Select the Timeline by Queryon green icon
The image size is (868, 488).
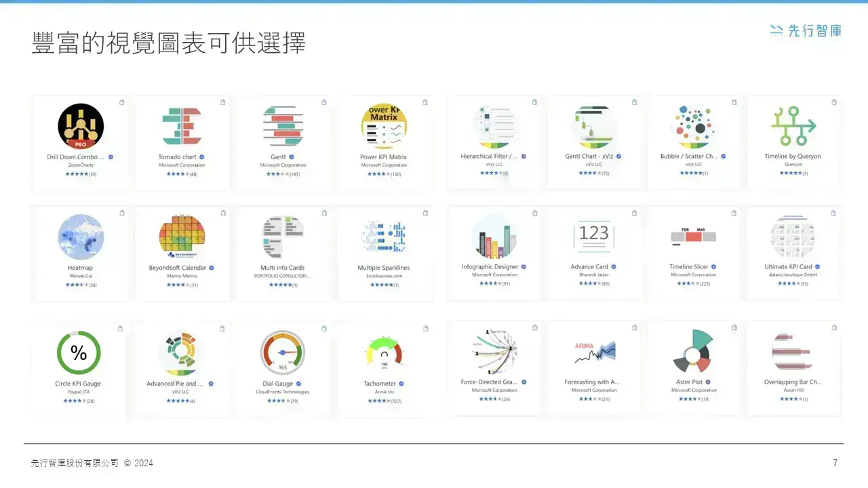793,125
